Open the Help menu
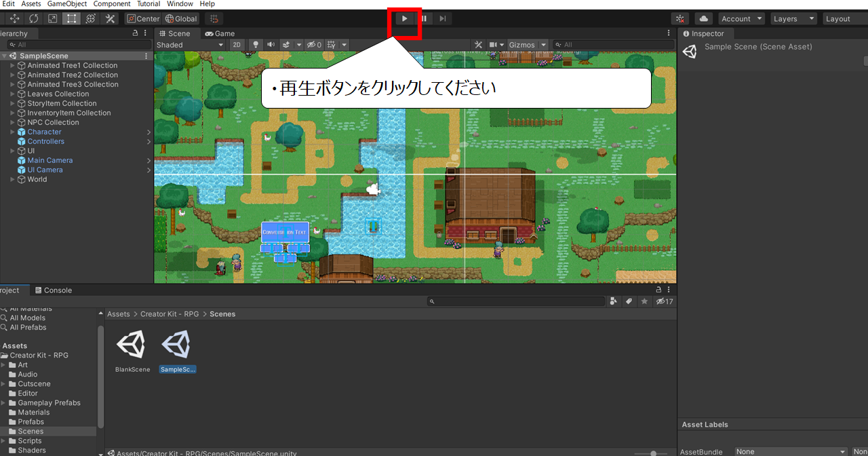This screenshot has width=868, height=456. (x=208, y=4)
